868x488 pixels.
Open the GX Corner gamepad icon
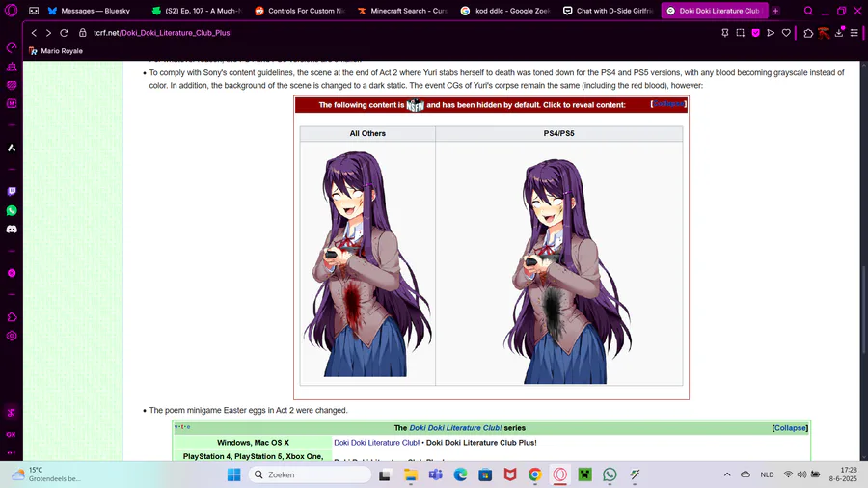point(34,11)
